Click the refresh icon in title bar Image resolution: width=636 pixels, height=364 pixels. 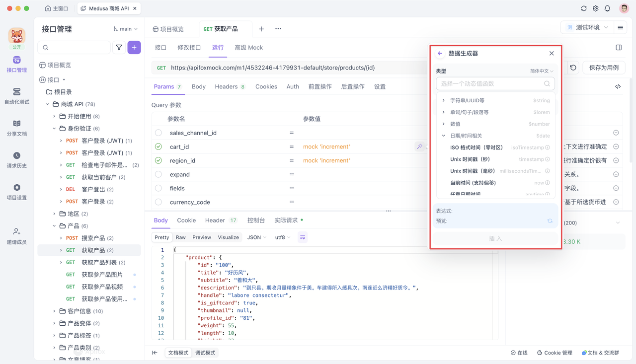[584, 8]
